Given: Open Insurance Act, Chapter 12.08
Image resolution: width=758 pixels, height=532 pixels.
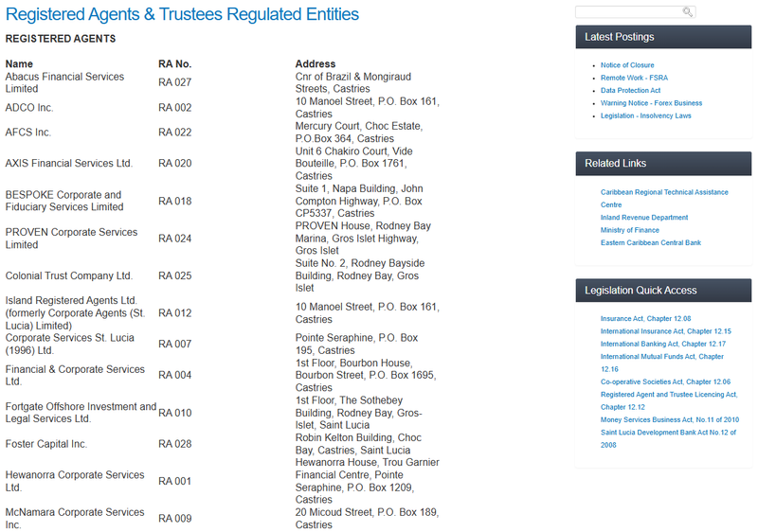Looking at the screenshot, I should pos(645,319).
